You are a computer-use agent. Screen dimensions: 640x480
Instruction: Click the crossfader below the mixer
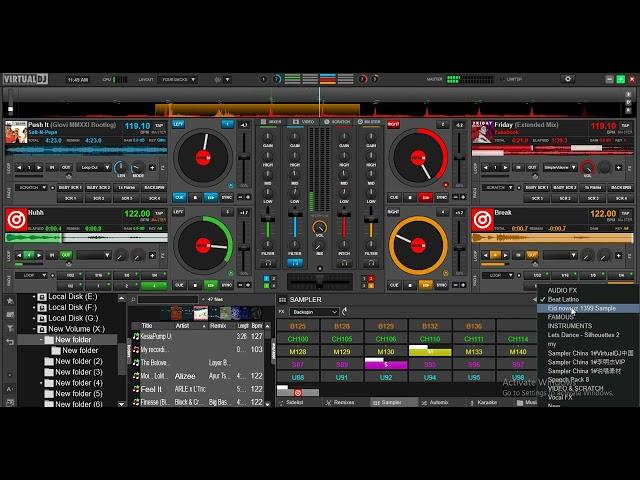pos(319,281)
